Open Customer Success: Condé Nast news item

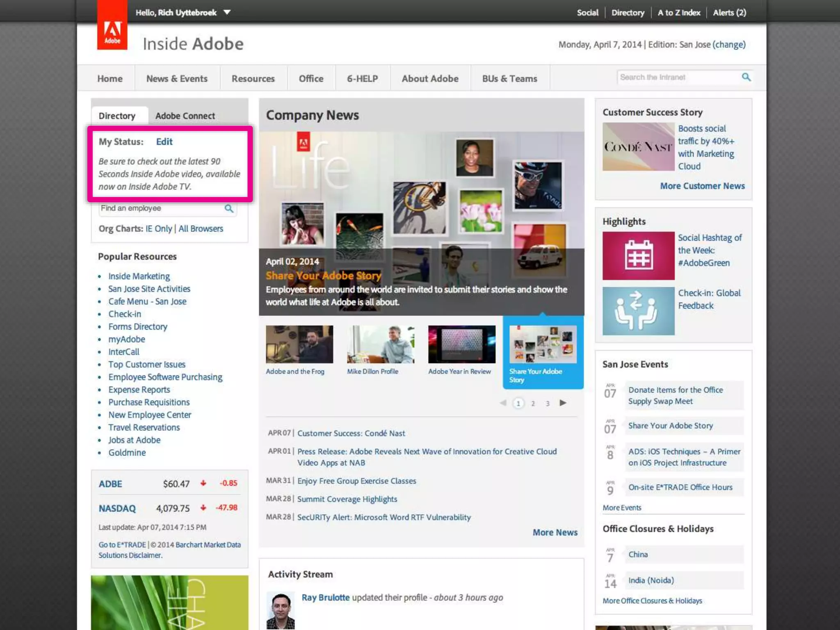[351, 433]
